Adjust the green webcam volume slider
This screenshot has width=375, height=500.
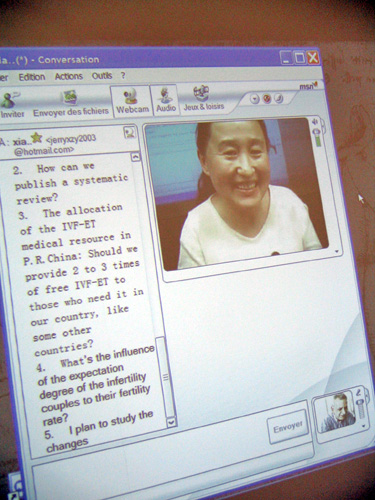[317, 138]
